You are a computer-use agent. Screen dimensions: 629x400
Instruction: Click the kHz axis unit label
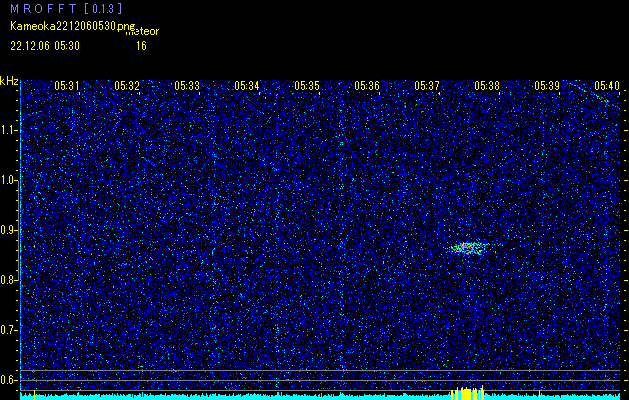point(9,81)
